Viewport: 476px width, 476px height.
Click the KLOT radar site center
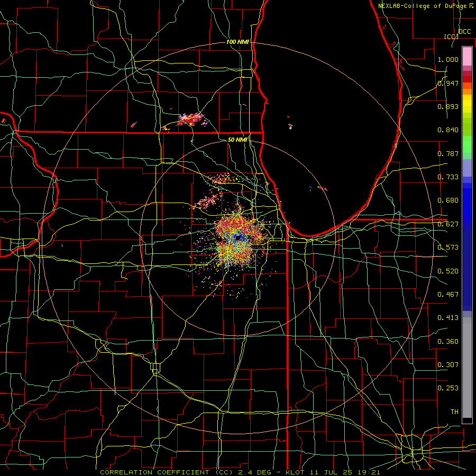point(237,238)
